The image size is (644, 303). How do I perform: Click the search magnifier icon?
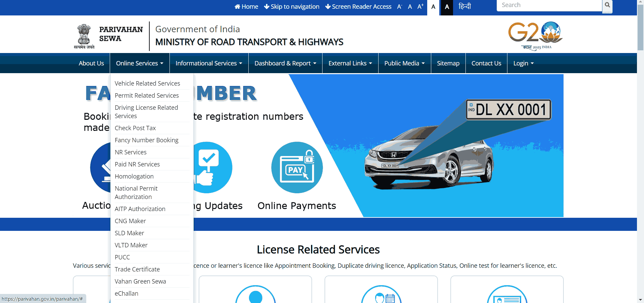coord(607,5)
